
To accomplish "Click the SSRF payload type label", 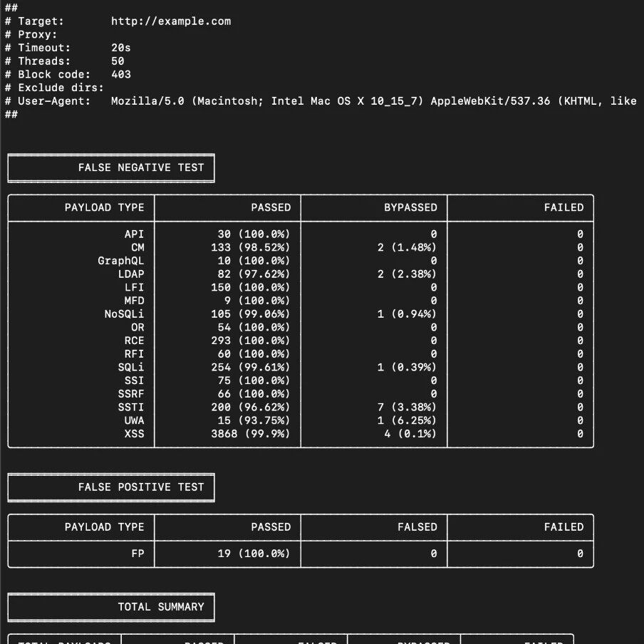I will (x=131, y=394).
